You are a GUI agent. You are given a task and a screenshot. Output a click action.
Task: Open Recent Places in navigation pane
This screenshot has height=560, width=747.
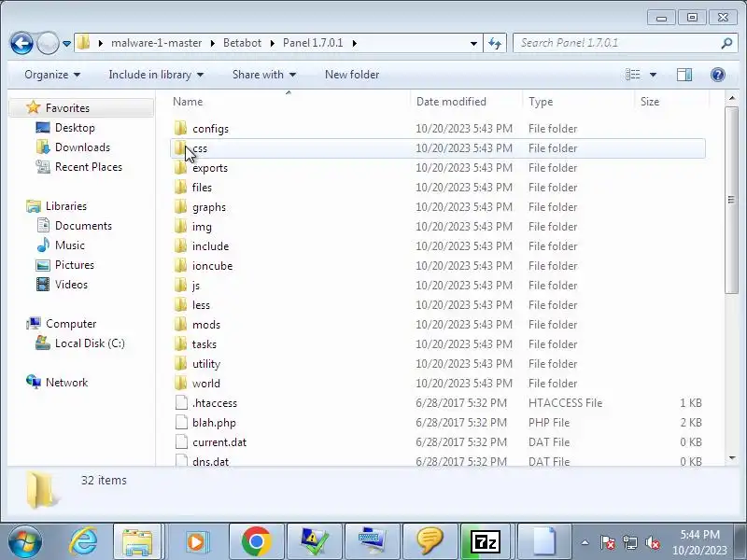(89, 167)
